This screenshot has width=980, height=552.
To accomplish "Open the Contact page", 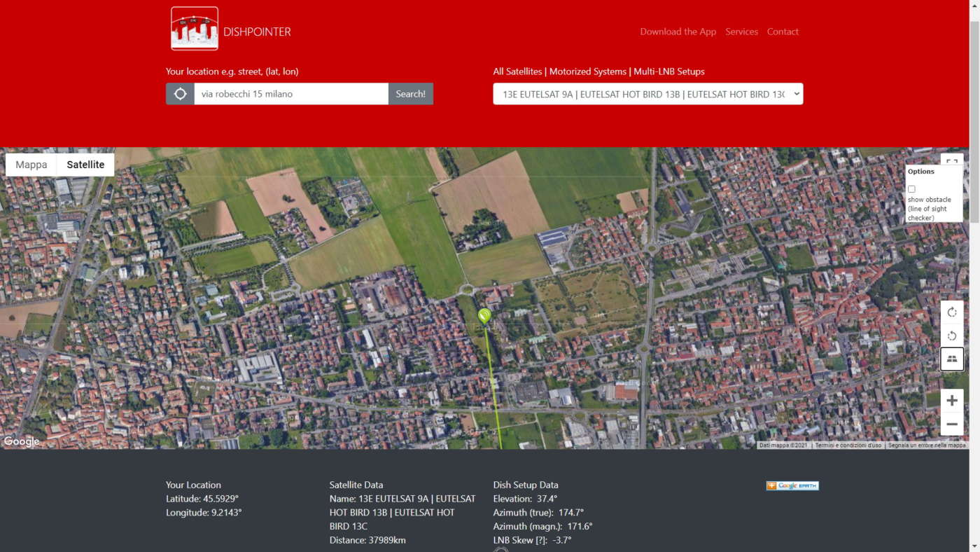I will 782,32.
